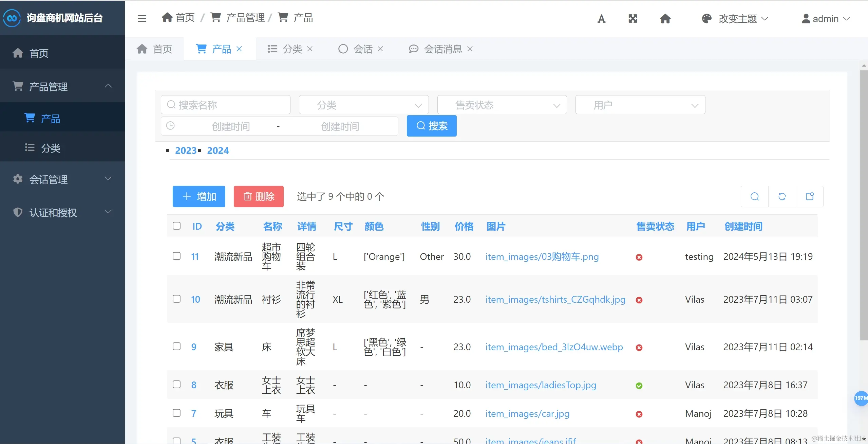
Task: Toggle the select-all checkbox in table header
Action: [x=176, y=226]
